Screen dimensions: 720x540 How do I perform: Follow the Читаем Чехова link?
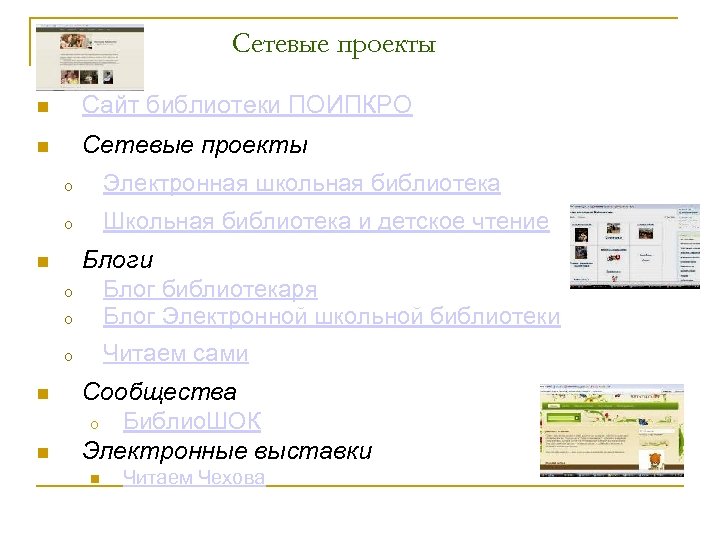point(194,478)
